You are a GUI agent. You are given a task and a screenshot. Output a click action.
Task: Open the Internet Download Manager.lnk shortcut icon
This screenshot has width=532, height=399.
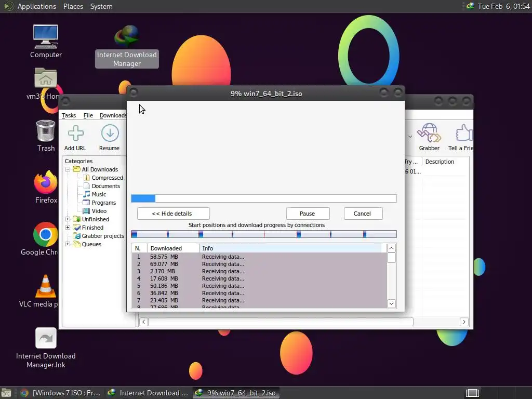click(x=46, y=338)
